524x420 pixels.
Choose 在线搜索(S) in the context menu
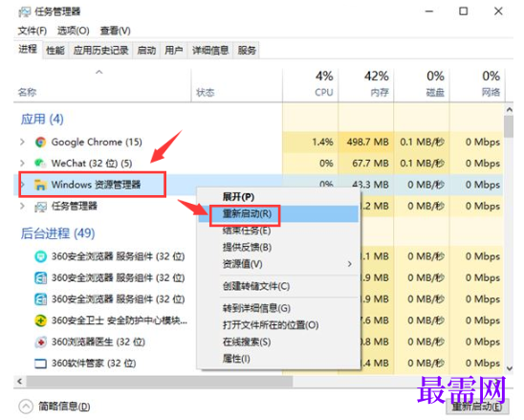(x=278, y=343)
